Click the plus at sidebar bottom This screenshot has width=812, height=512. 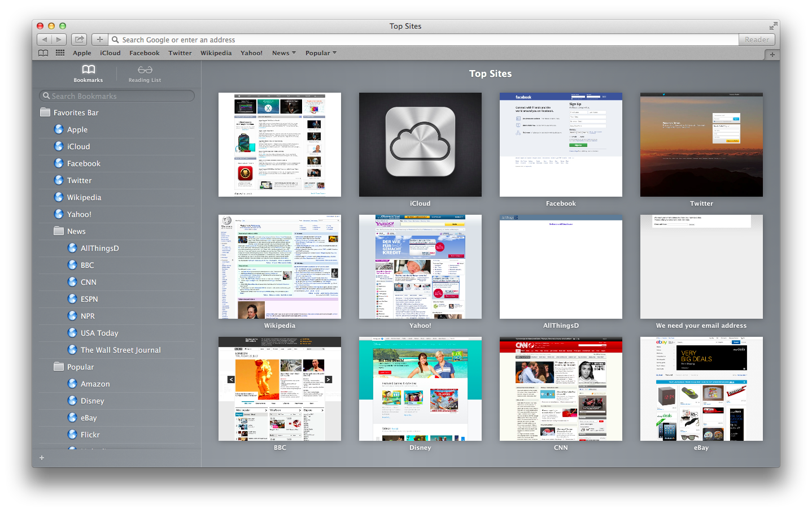click(x=42, y=458)
